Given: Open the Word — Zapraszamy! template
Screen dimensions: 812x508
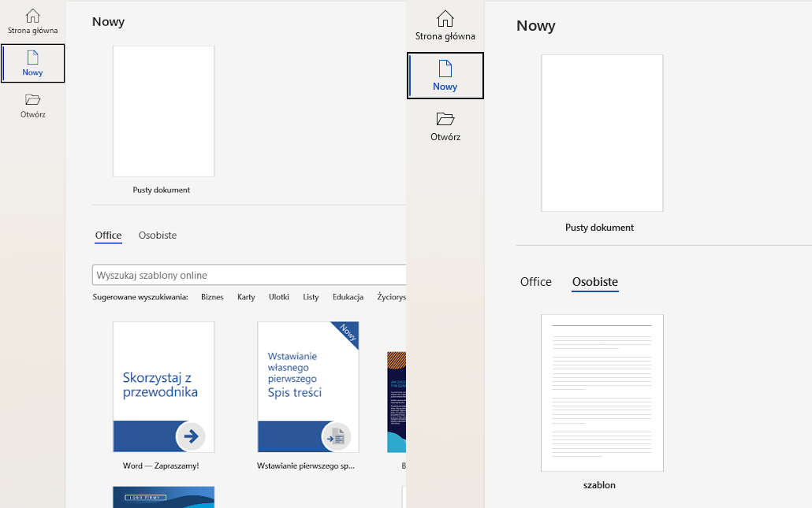Looking at the screenshot, I should [x=163, y=387].
